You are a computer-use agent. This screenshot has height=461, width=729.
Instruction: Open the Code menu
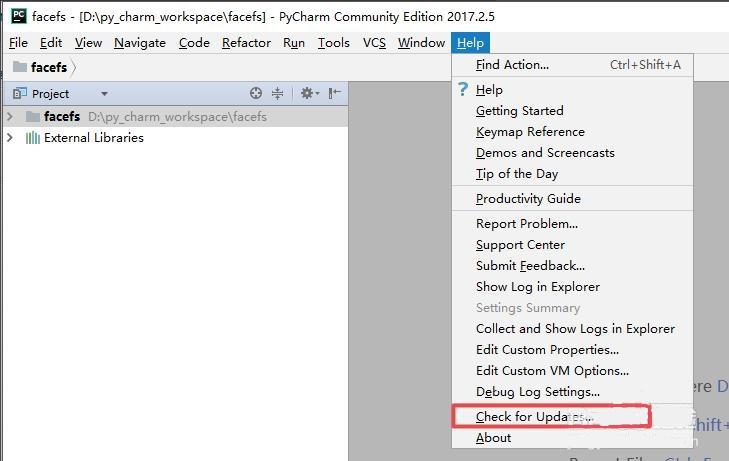point(194,43)
